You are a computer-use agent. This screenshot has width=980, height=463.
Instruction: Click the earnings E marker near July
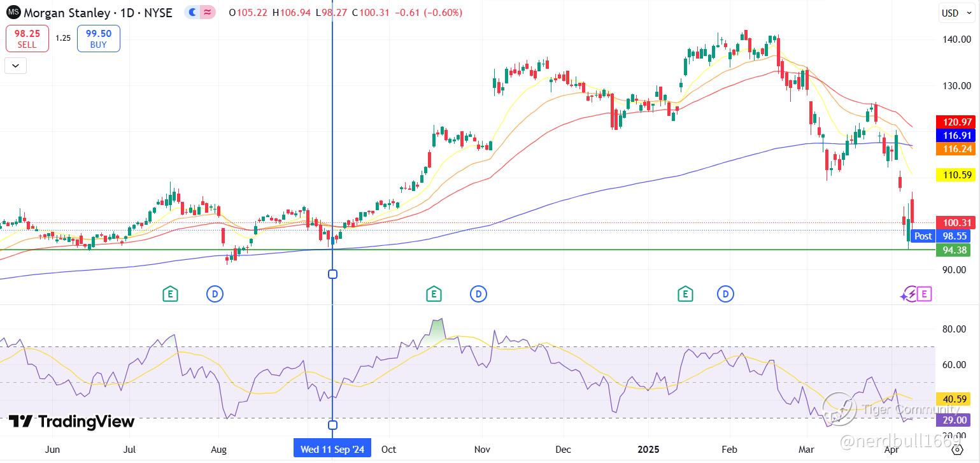(x=169, y=294)
